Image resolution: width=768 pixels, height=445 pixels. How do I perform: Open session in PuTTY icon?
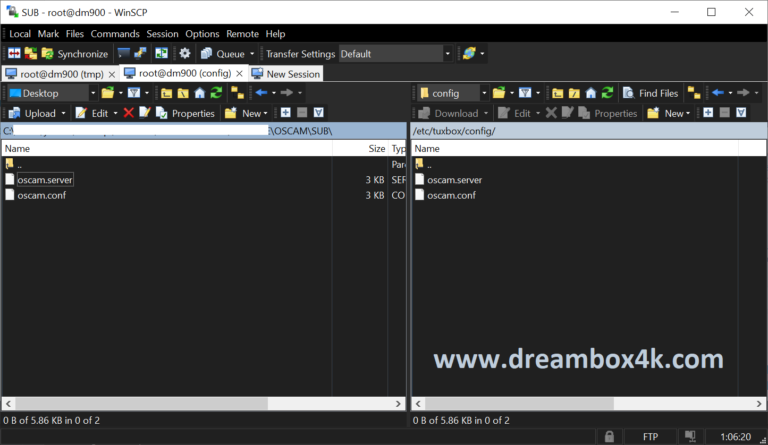point(140,53)
